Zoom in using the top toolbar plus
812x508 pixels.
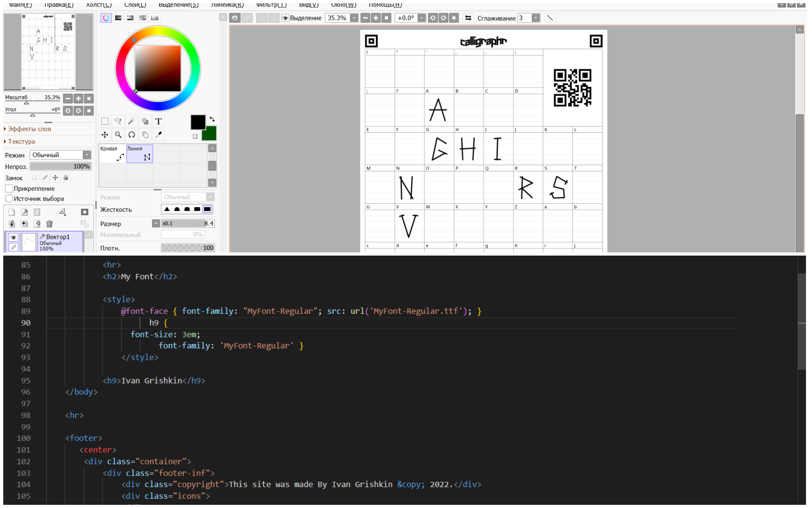(x=376, y=18)
